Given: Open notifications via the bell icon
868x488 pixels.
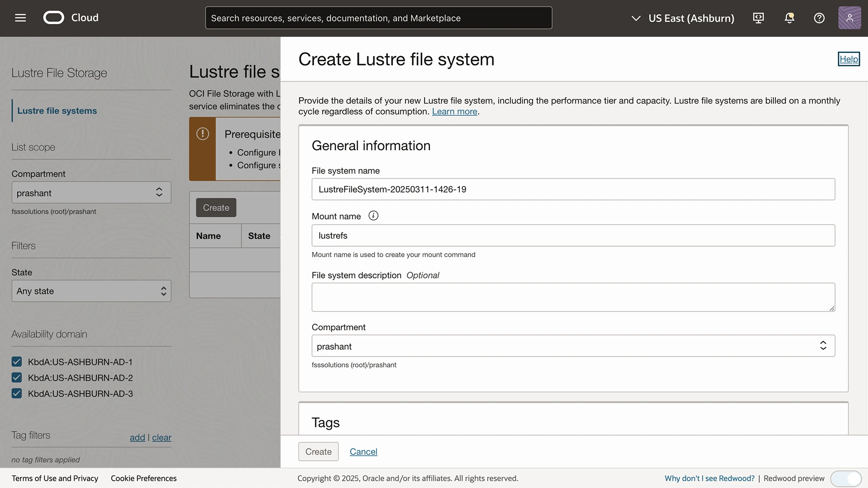Looking at the screenshot, I should point(789,18).
